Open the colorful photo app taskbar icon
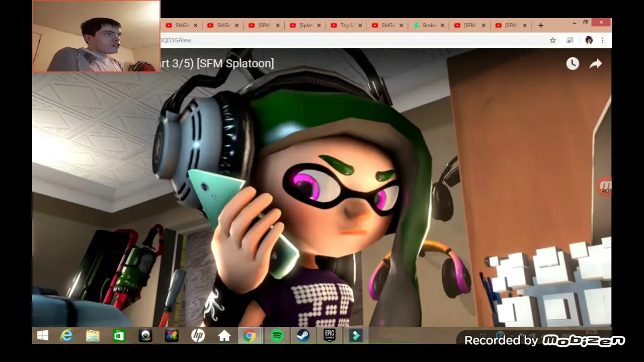This screenshot has height=362, width=644. pyautogui.click(x=172, y=335)
